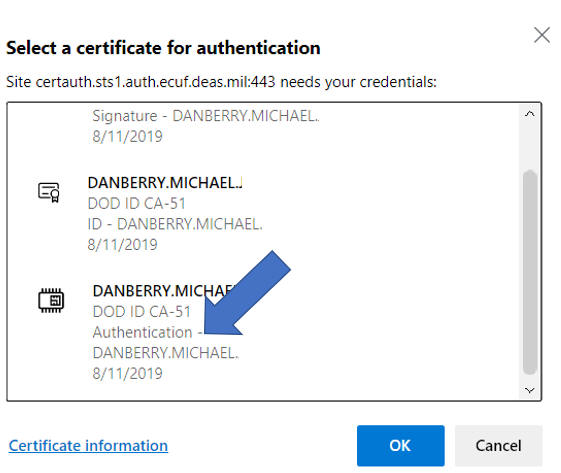Click the scroll up arrow in list
Image resolution: width=561 pixels, height=473 pixels.
[530, 114]
